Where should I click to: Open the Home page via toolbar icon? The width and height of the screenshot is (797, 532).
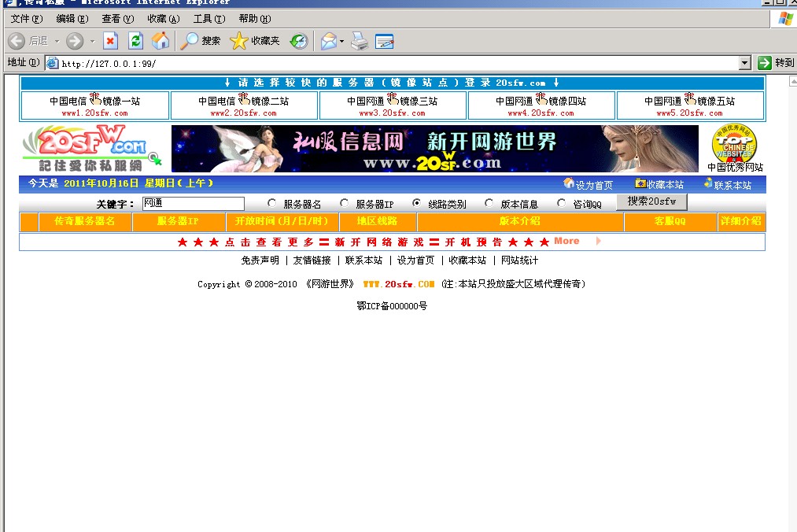tap(161, 40)
